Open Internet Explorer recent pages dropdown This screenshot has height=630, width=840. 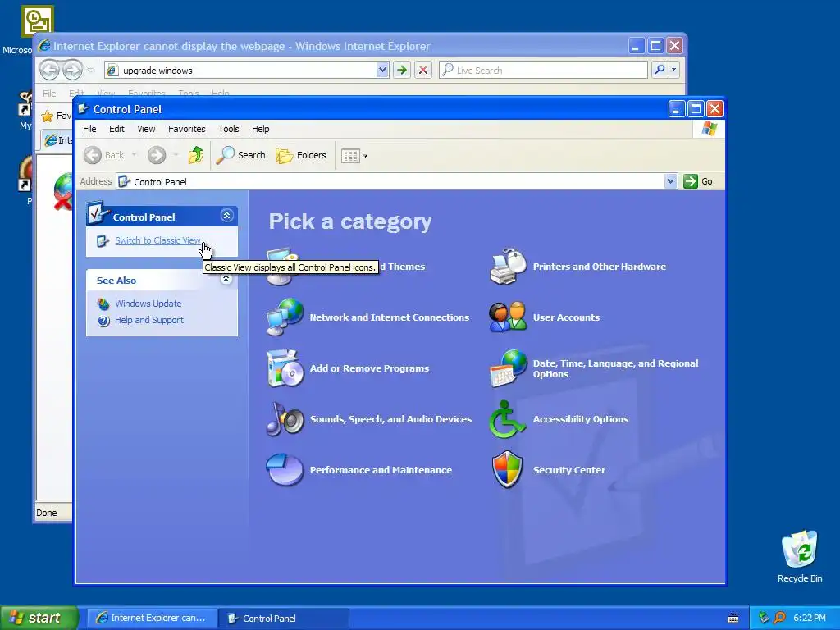[90, 70]
